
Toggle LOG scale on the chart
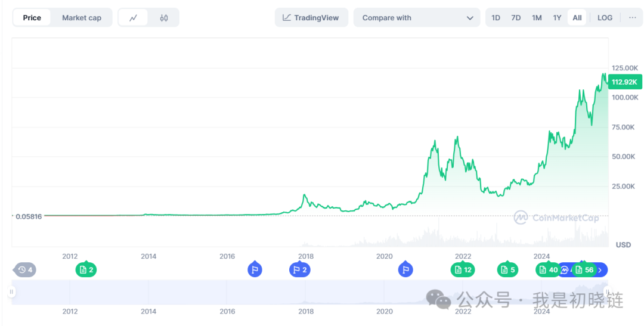pyautogui.click(x=605, y=18)
